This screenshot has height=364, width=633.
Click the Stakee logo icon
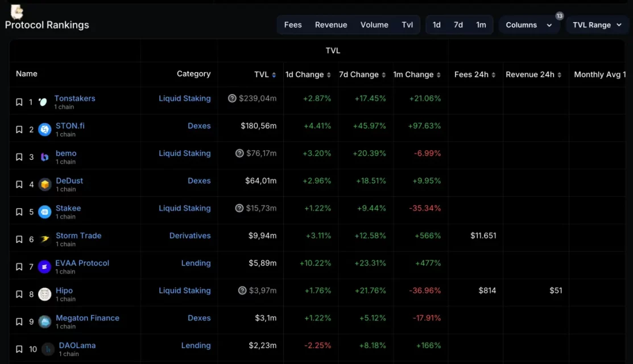(44, 212)
